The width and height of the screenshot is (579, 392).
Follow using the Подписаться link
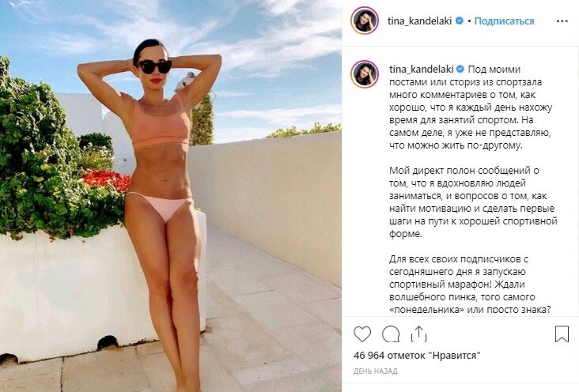pos(504,21)
